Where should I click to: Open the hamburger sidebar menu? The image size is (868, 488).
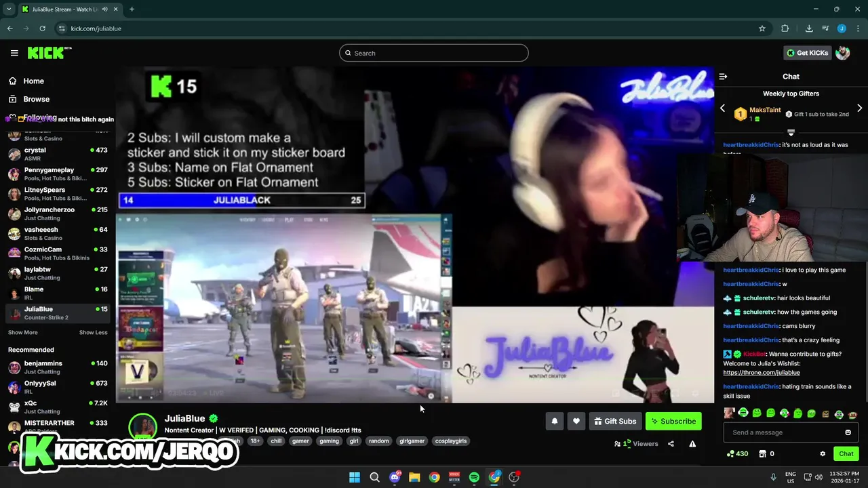14,53
